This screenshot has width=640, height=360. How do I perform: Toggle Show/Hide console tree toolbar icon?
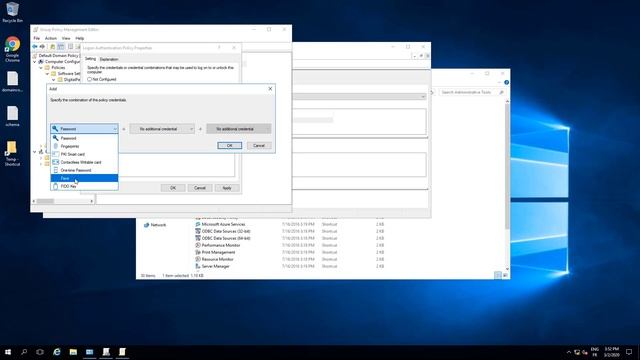click(x=61, y=47)
